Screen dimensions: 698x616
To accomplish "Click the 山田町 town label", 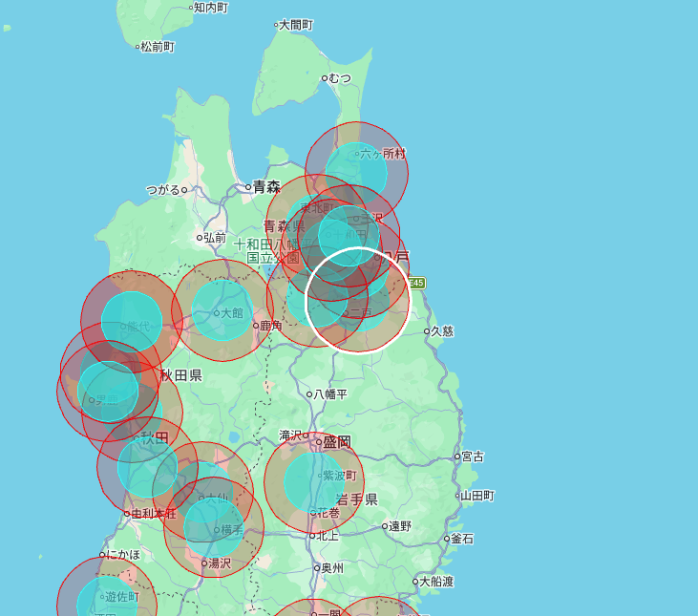I will 477,496.
